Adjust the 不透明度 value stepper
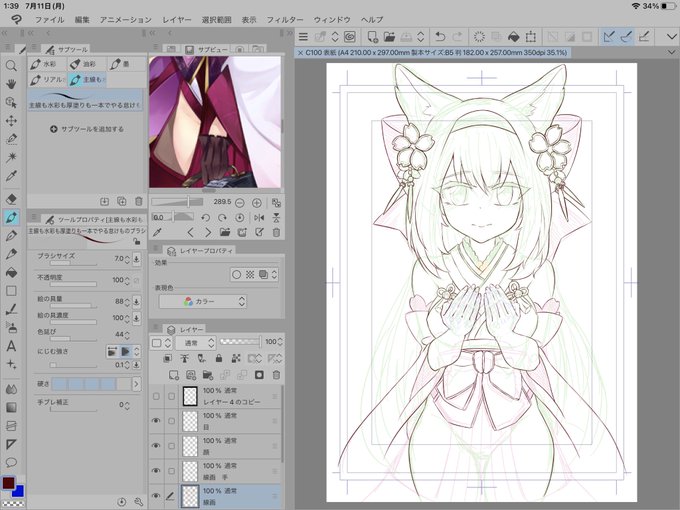 coord(127,281)
